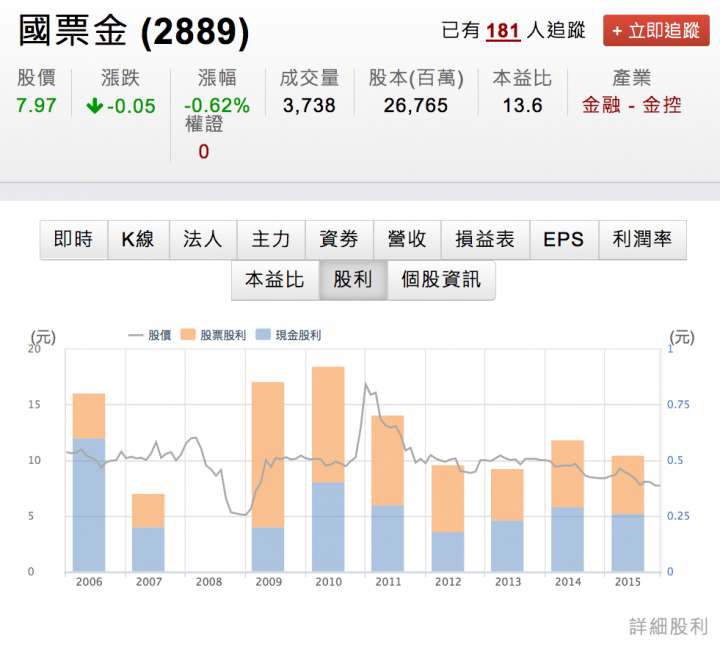Show the 營收 tab

click(407, 239)
